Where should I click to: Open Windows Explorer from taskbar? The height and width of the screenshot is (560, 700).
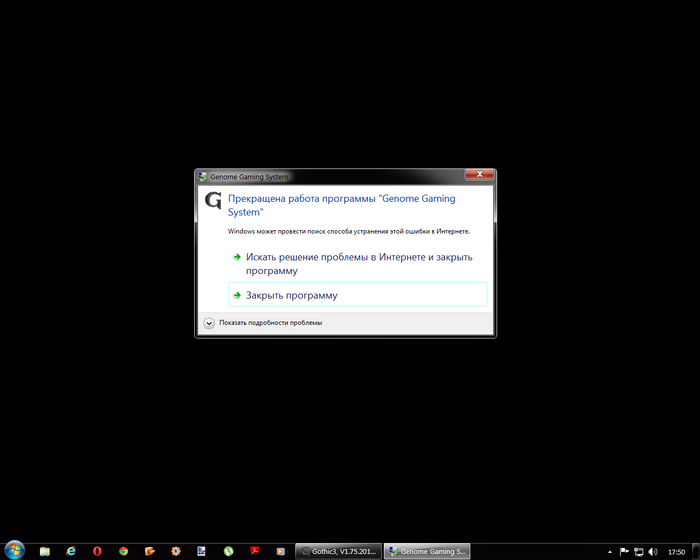[45, 551]
